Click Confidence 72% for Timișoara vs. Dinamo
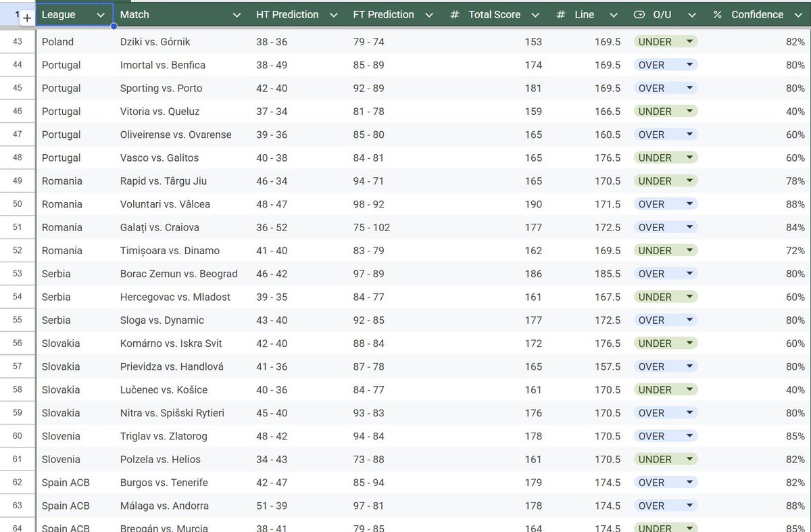Viewport: 811px width, 532px height. pos(758,251)
